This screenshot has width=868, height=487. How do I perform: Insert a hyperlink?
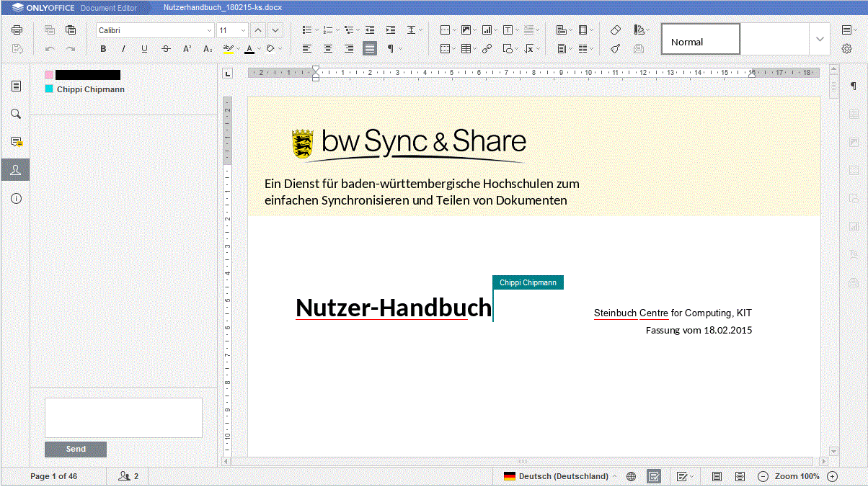487,49
